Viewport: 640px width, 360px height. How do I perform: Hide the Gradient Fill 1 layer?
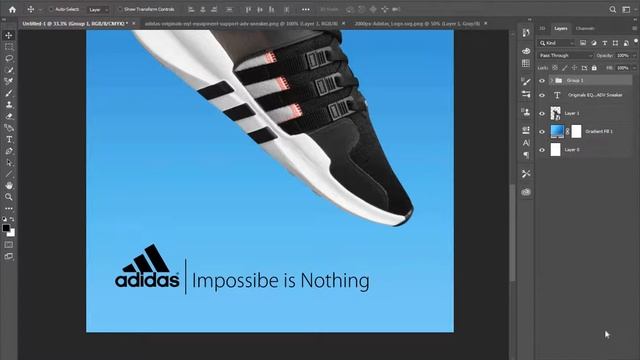[x=542, y=131]
